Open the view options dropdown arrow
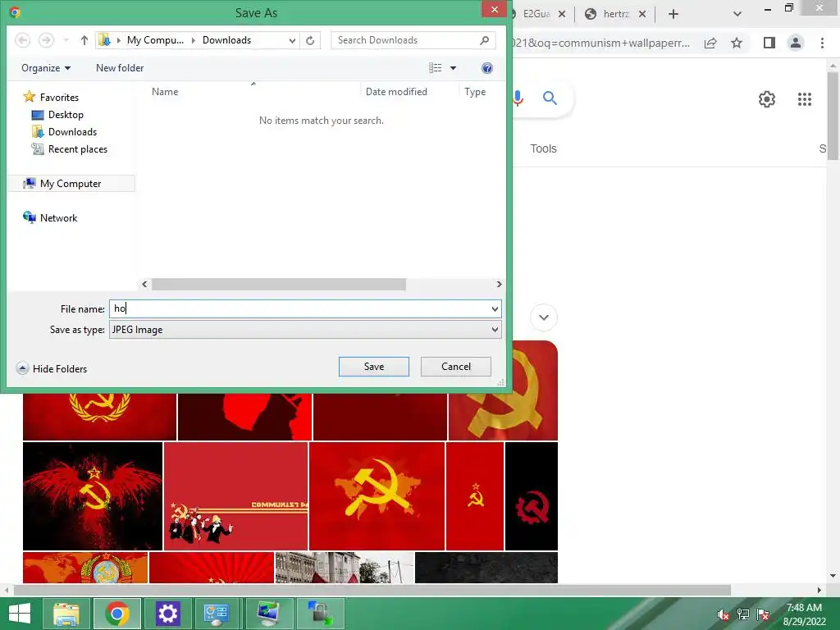The width and height of the screenshot is (840, 630). tap(453, 68)
